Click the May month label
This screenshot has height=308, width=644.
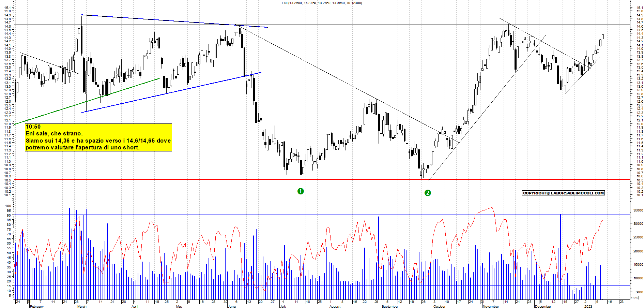click(x=179, y=306)
